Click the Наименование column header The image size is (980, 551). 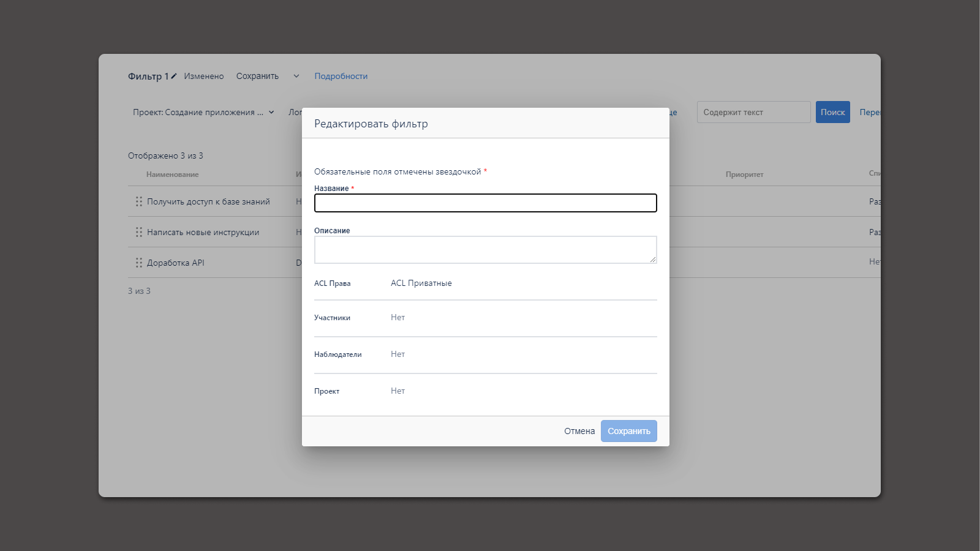[173, 174]
